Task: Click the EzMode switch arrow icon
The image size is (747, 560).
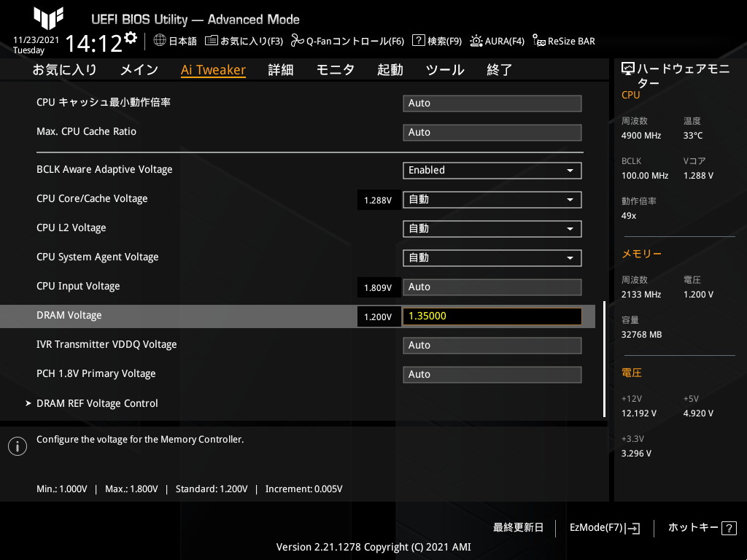Action: coord(633,528)
